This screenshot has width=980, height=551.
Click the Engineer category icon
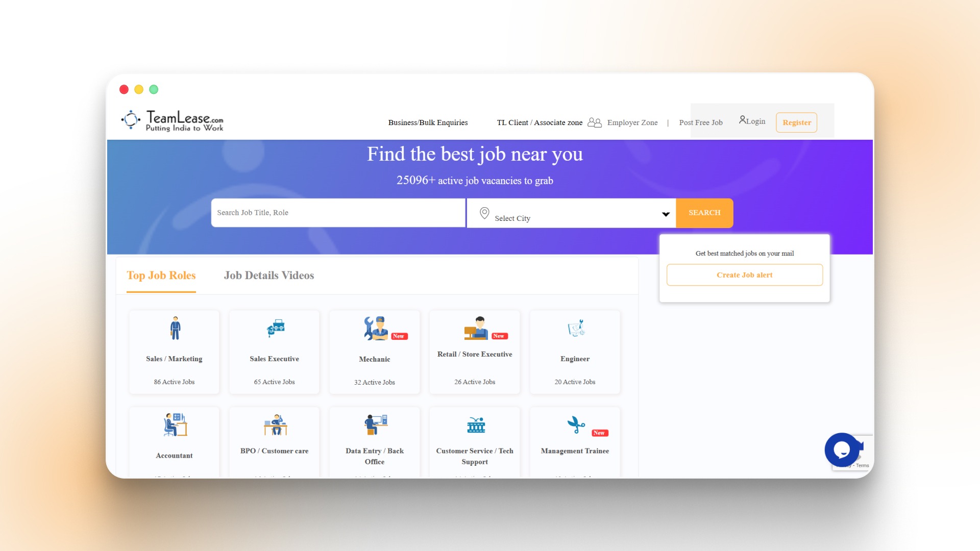pyautogui.click(x=575, y=329)
